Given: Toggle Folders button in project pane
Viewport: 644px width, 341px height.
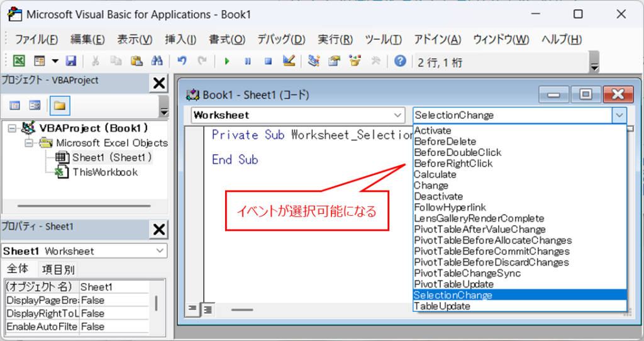Looking at the screenshot, I should [60, 106].
